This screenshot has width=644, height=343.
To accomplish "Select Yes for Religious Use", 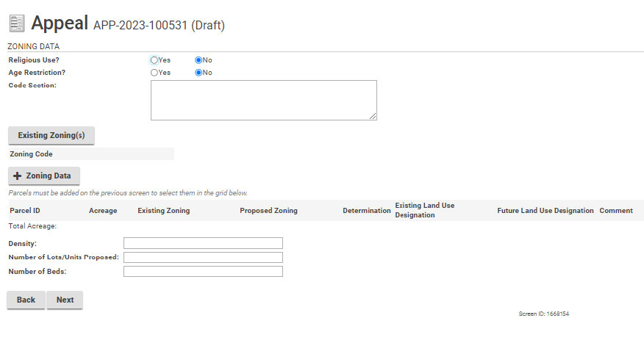I will click(154, 60).
